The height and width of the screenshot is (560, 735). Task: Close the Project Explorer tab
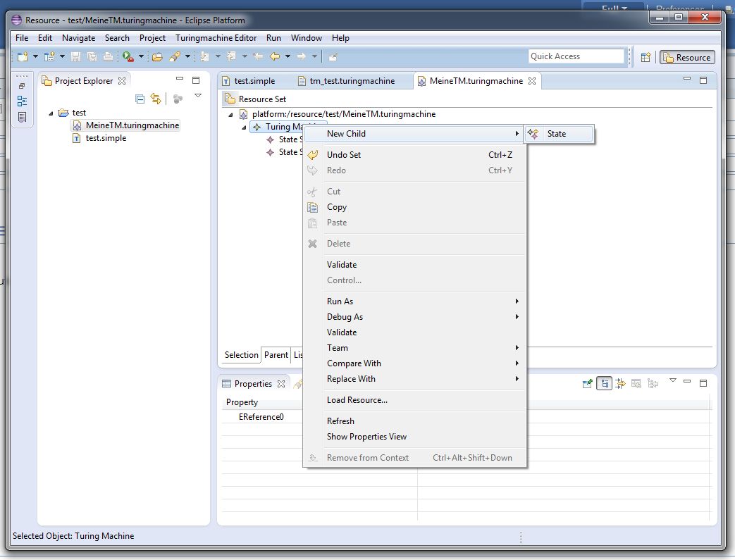click(x=122, y=80)
